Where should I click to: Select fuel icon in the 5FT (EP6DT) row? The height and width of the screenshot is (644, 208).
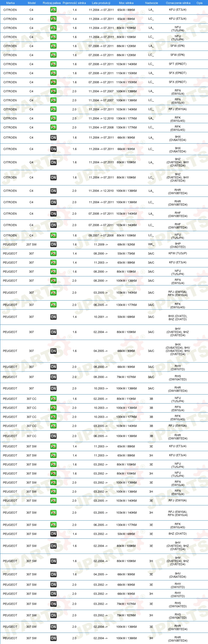[53, 64]
